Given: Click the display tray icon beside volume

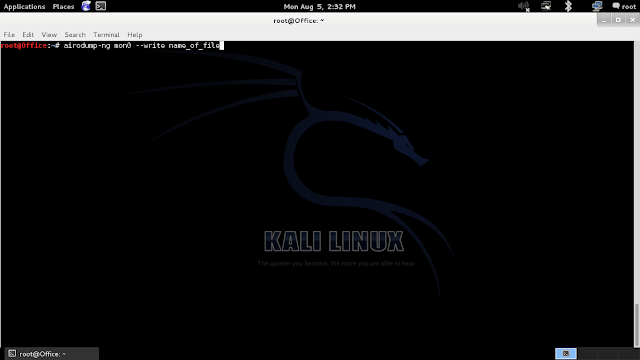Looking at the screenshot, I should (546, 6).
